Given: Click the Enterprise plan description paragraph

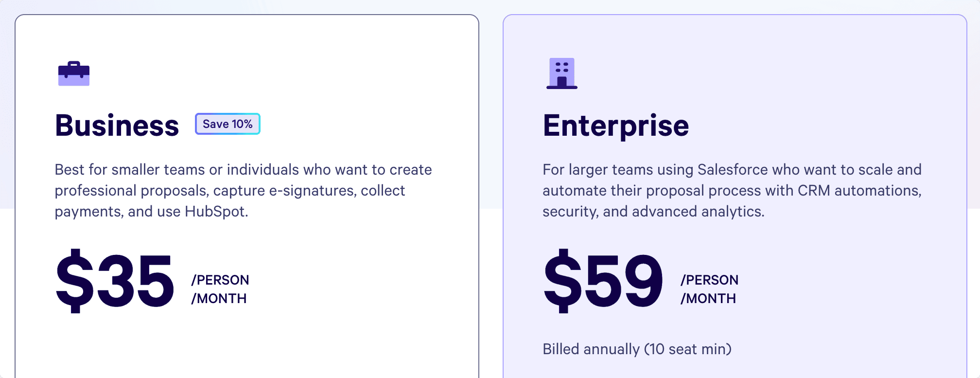Looking at the screenshot, I should click(732, 190).
